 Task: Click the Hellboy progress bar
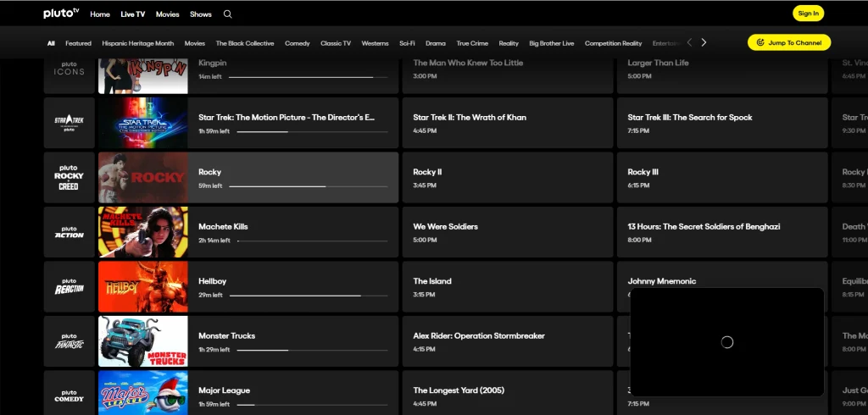309,296
